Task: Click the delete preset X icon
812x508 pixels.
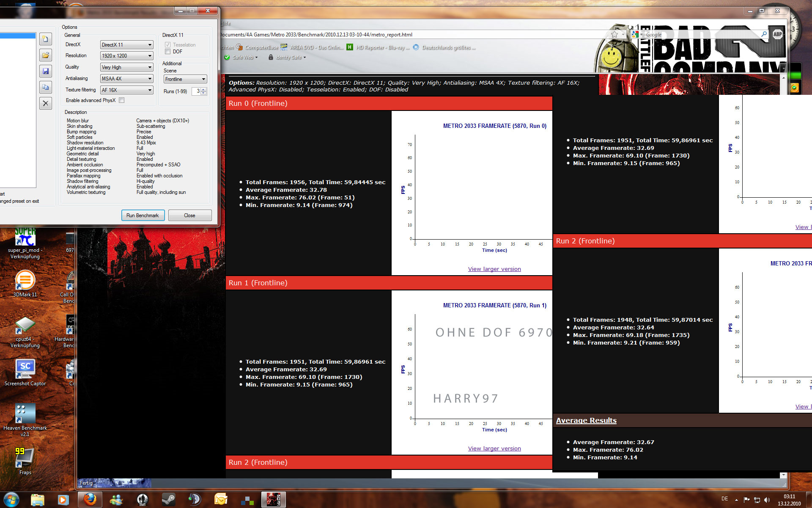Action: [46, 103]
